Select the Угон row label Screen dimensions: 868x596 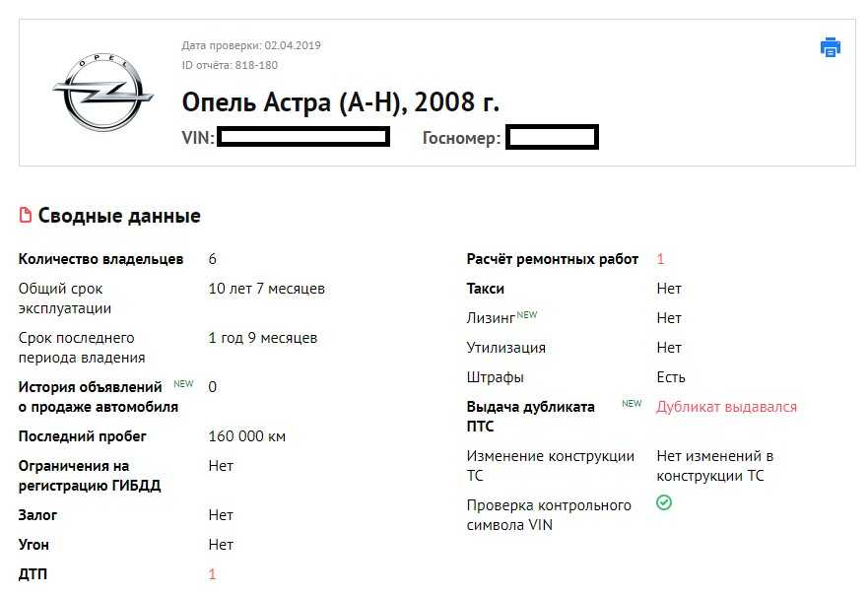pyautogui.click(x=33, y=545)
